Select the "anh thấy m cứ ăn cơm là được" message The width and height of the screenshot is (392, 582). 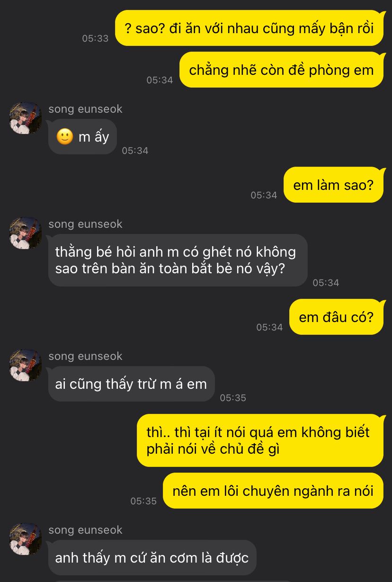(x=152, y=558)
